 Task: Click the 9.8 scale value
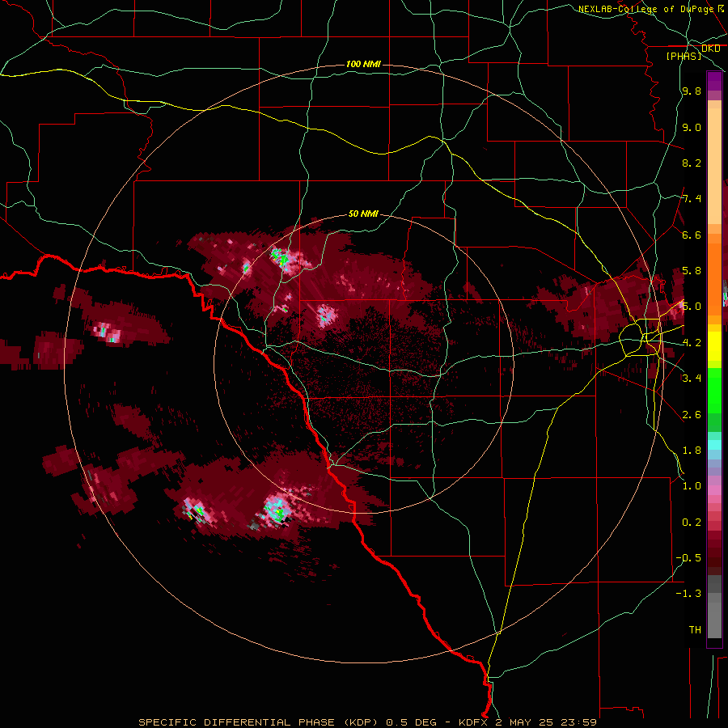[692, 91]
